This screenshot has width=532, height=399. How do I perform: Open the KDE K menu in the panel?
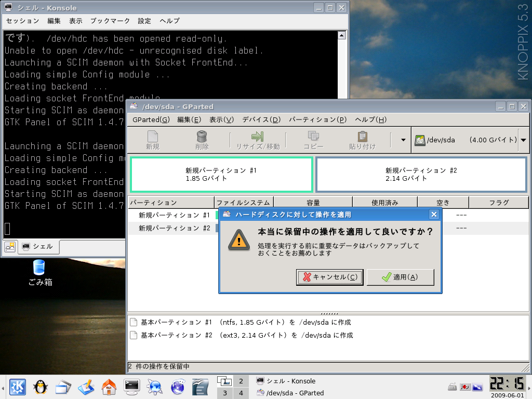click(18, 387)
